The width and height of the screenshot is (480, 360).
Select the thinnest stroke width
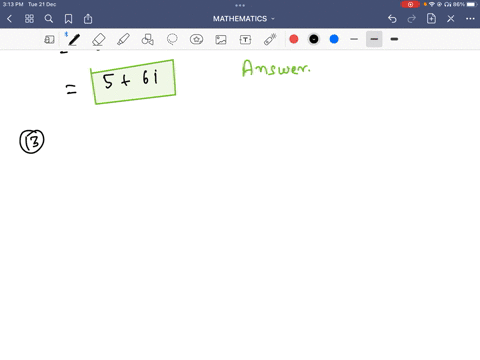click(x=354, y=39)
